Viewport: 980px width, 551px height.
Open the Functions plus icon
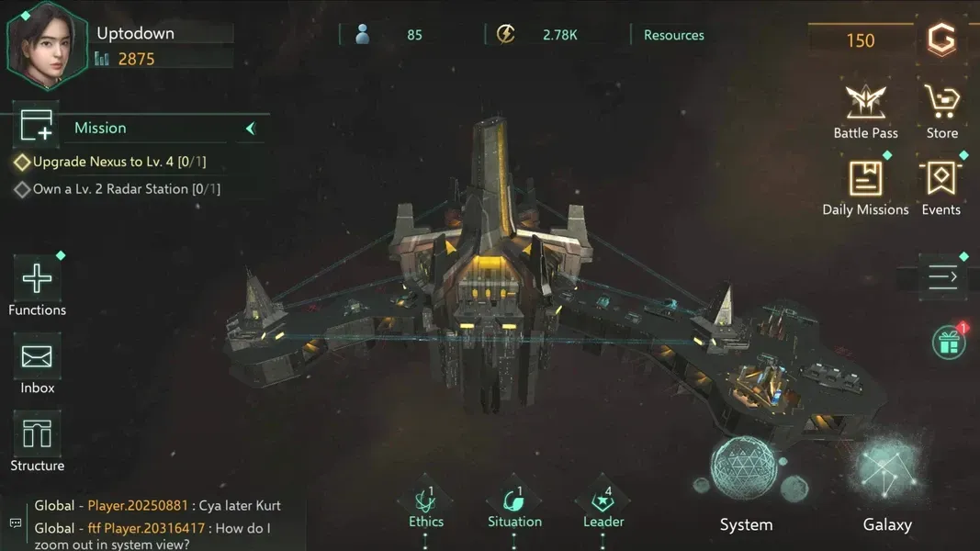37,278
